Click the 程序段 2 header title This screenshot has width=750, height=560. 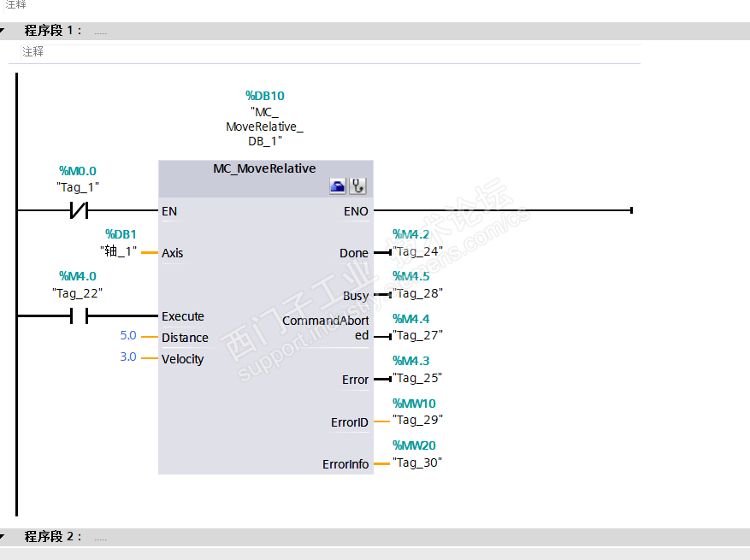coord(53,537)
